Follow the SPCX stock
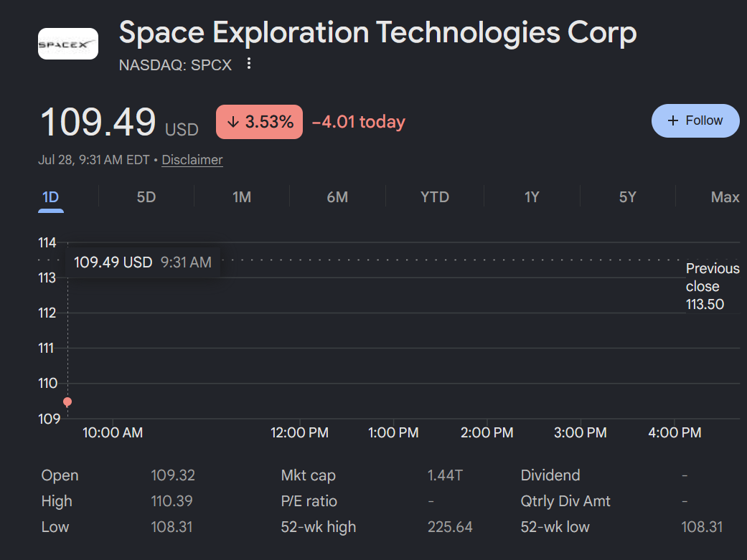Image resolution: width=747 pixels, height=560 pixels. (695, 121)
